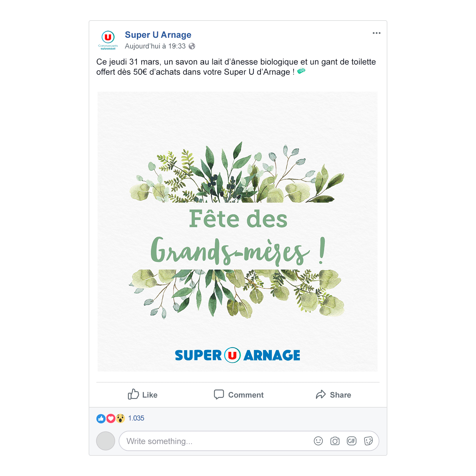This screenshot has height=476, width=476.
Task: Click the Super U Arnage profile picture
Action: point(108,40)
